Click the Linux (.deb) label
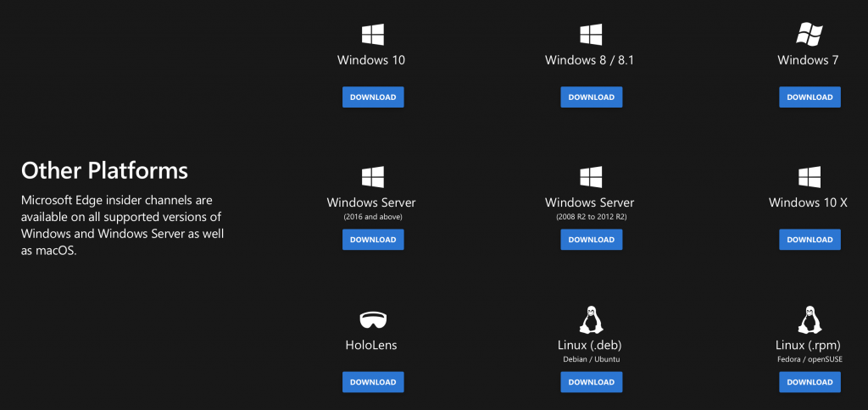 point(590,346)
